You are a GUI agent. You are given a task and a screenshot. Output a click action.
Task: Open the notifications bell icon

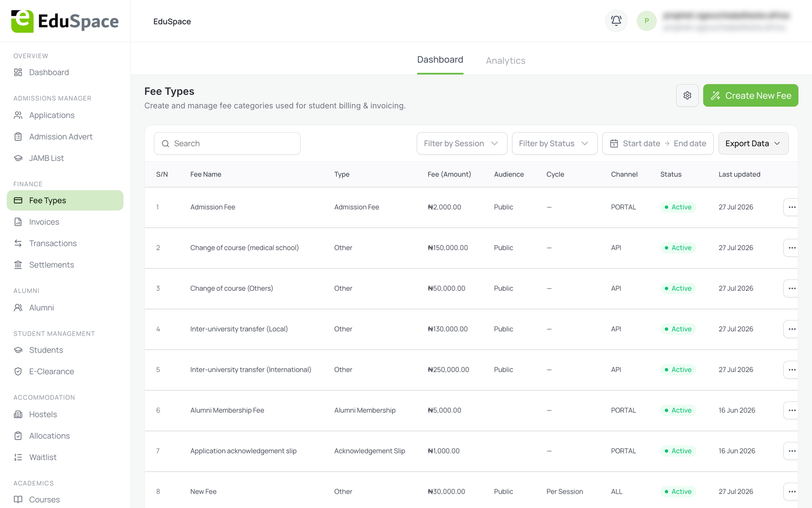(x=616, y=21)
